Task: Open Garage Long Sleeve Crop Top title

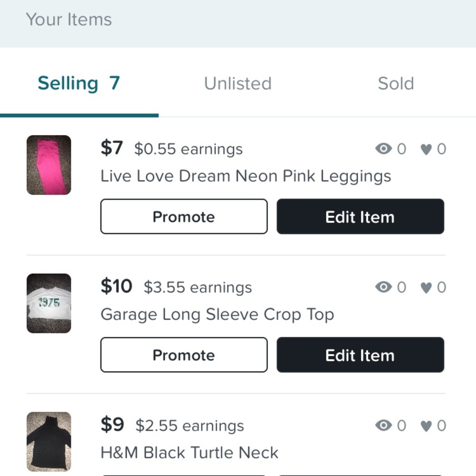Action: pyautogui.click(x=217, y=315)
